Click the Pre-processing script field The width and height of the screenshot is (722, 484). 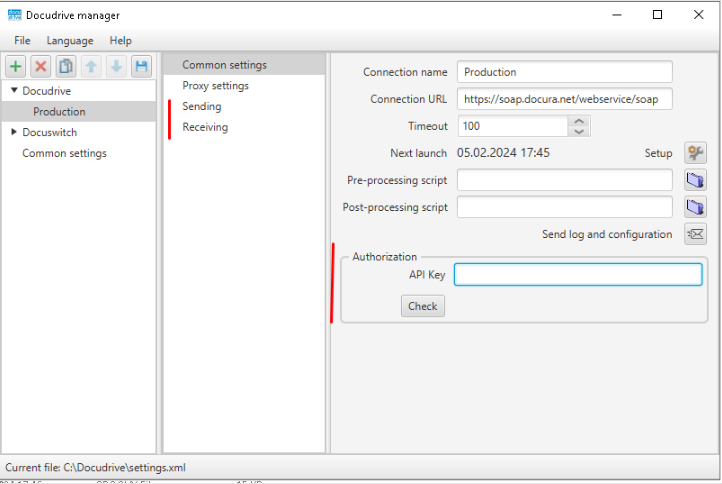click(565, 180)
